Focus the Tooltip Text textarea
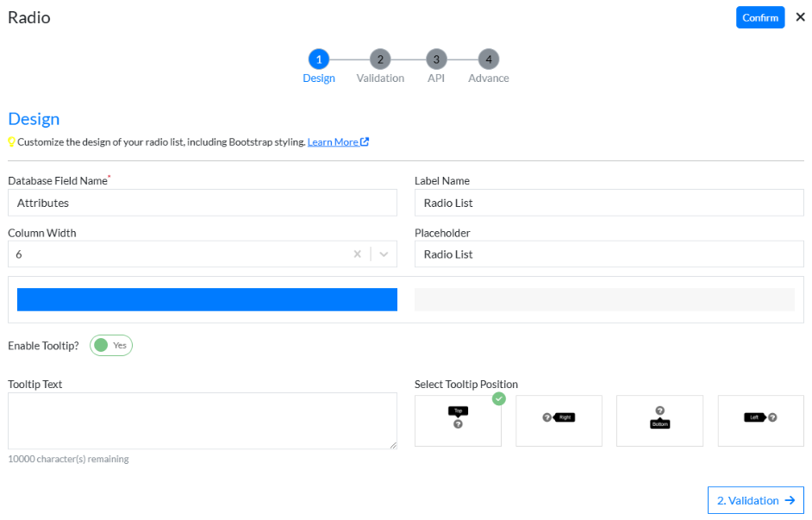 click(x=203, y=421)
